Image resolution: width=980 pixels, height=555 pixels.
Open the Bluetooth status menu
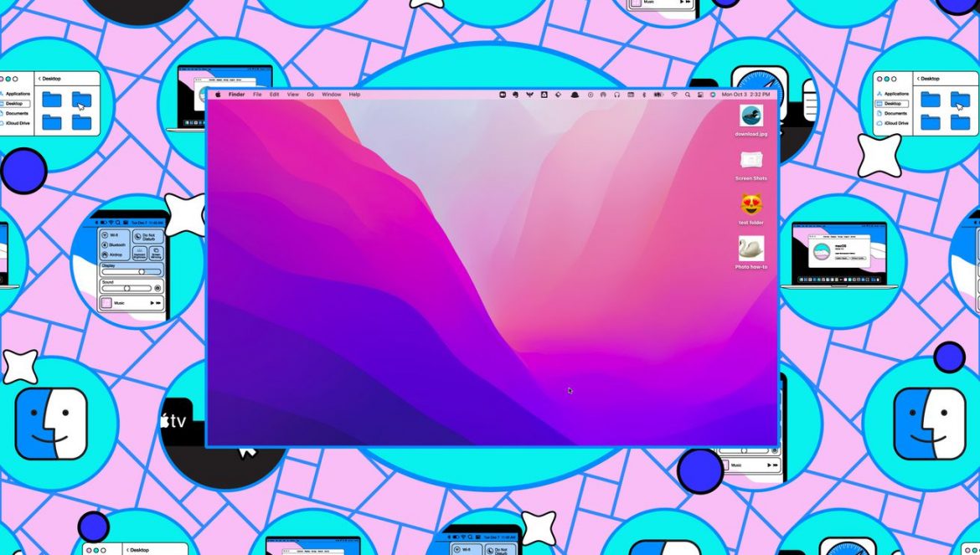coord(644,95)
